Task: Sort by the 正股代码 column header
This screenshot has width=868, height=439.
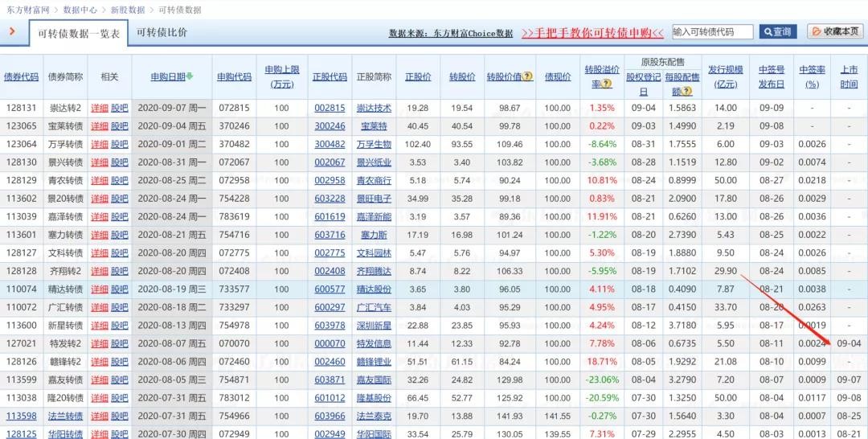Action: pyautogui.click(x=330, y=77)
